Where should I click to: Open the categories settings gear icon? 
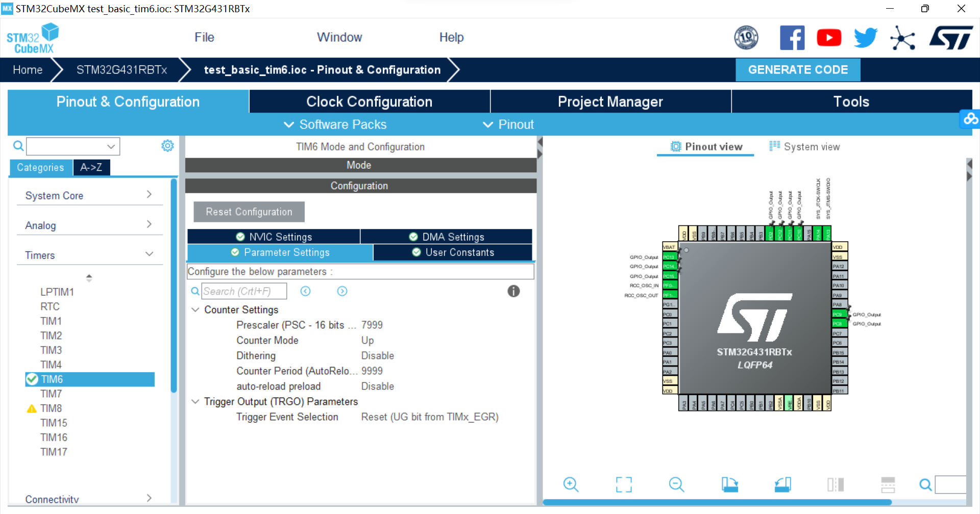(167, 146)
